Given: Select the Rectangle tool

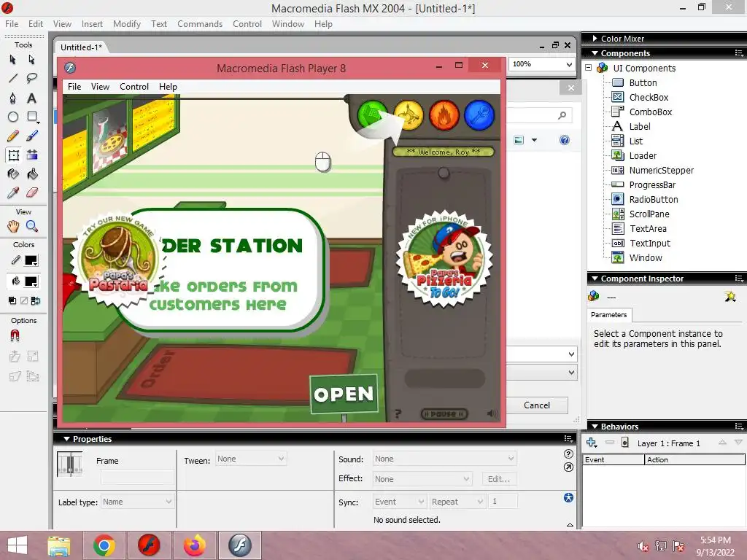Looking at the screenshot, I should pyautogui.click(x=32, y=117).
